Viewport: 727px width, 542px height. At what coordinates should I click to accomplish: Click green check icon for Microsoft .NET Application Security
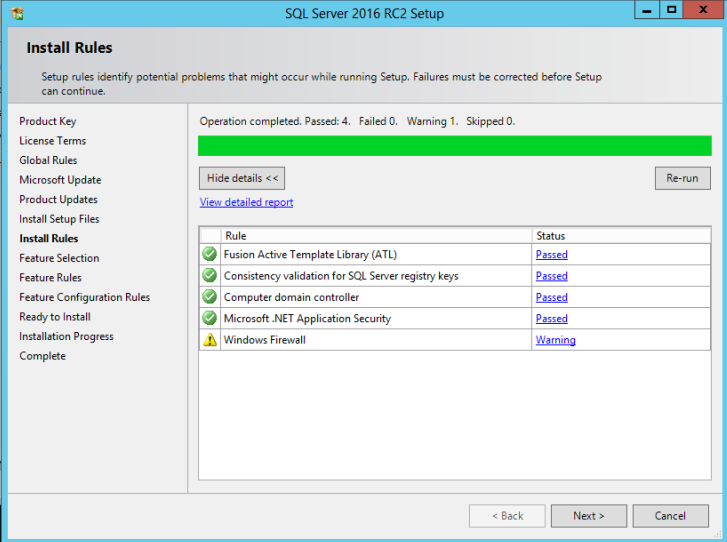click(210, 318)
